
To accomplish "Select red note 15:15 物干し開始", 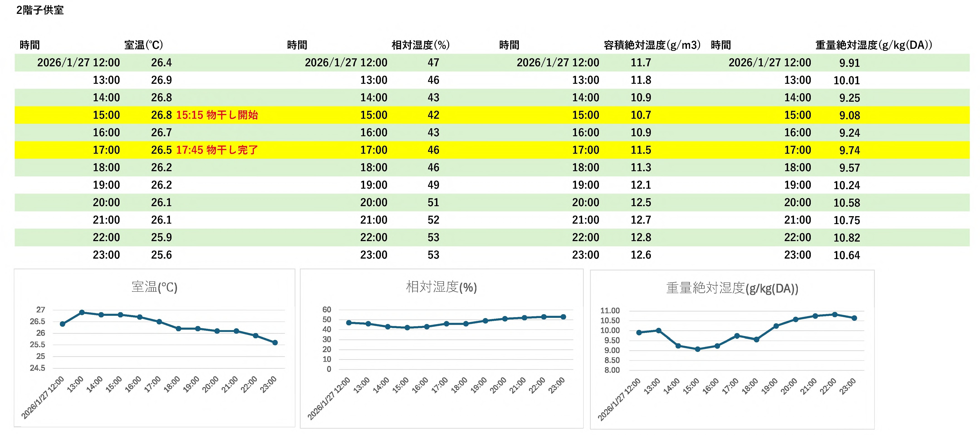I will 217,115.
